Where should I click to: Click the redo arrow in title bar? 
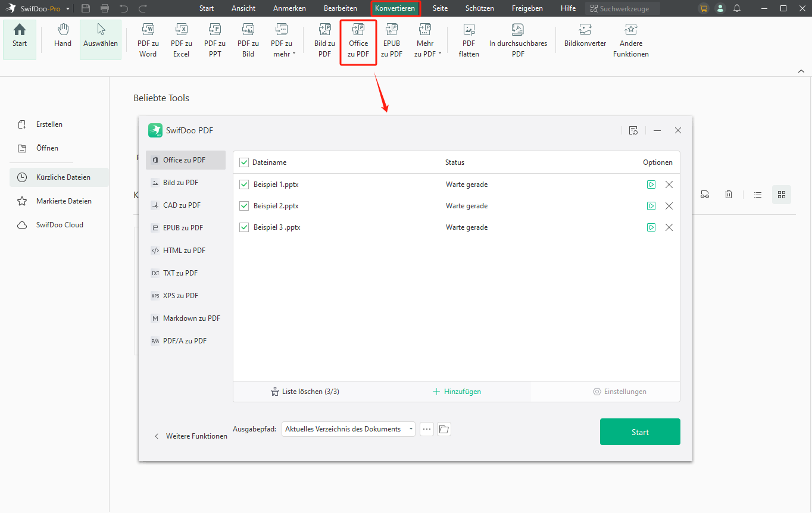[x=143, y=8]
